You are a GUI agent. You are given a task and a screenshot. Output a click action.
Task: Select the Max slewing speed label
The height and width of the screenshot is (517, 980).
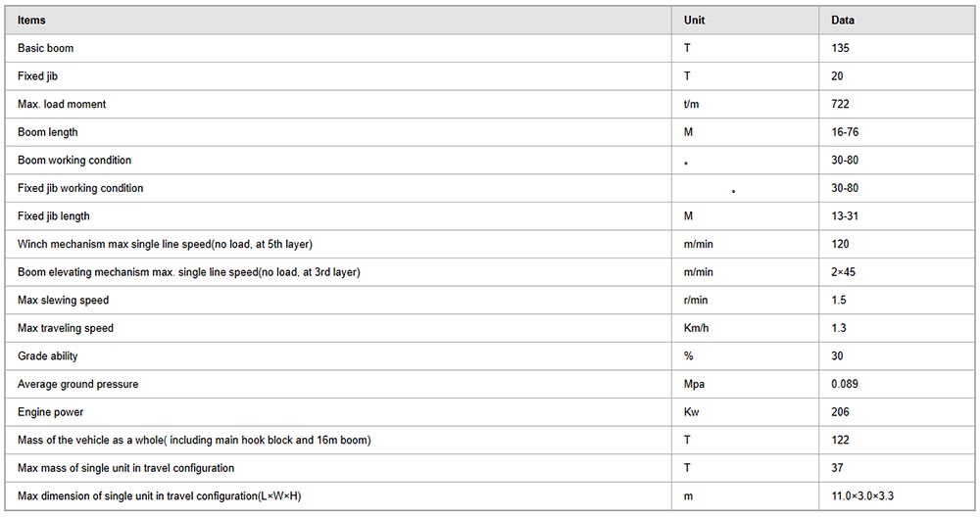(63, 301)
